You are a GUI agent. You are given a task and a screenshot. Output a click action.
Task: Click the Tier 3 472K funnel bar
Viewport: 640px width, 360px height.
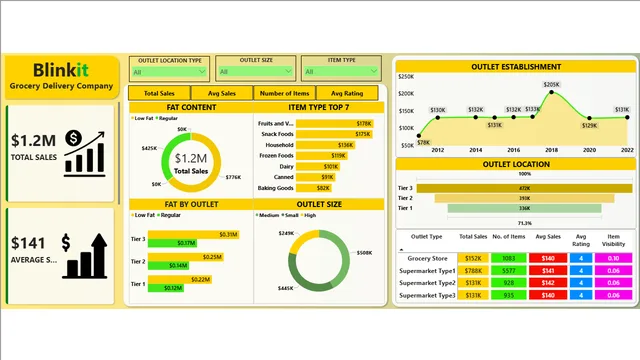(524, 188)
